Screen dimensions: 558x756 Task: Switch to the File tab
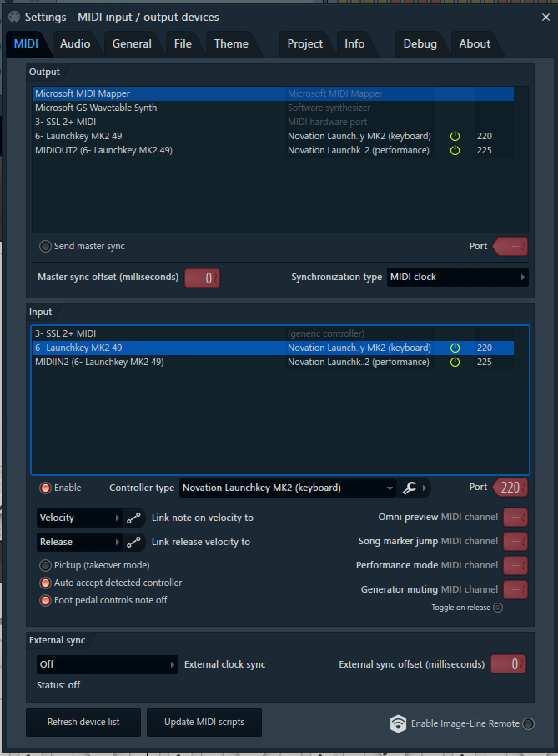pyautogui.click(x=183, y=44)
